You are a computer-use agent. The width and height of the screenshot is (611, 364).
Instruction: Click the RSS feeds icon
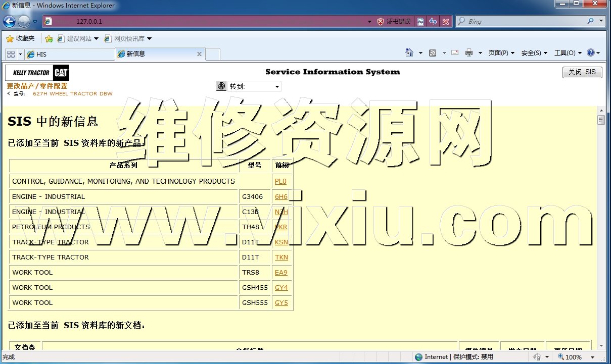(433, 53)
